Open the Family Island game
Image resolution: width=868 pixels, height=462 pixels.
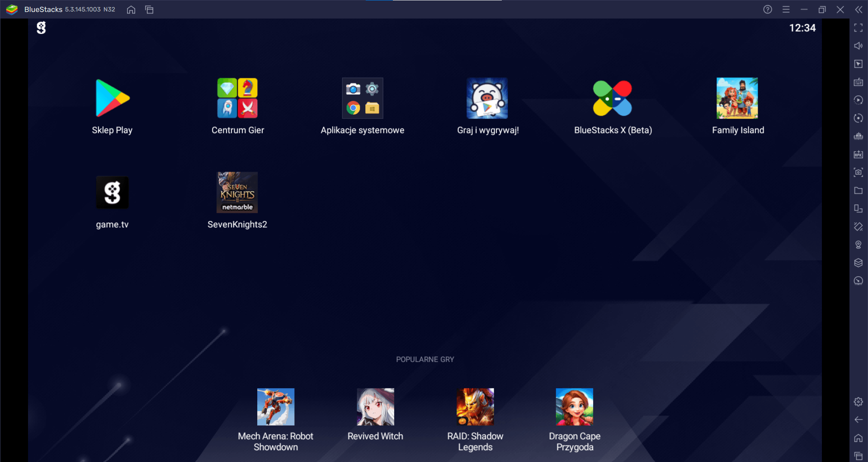tap(737, 99)
